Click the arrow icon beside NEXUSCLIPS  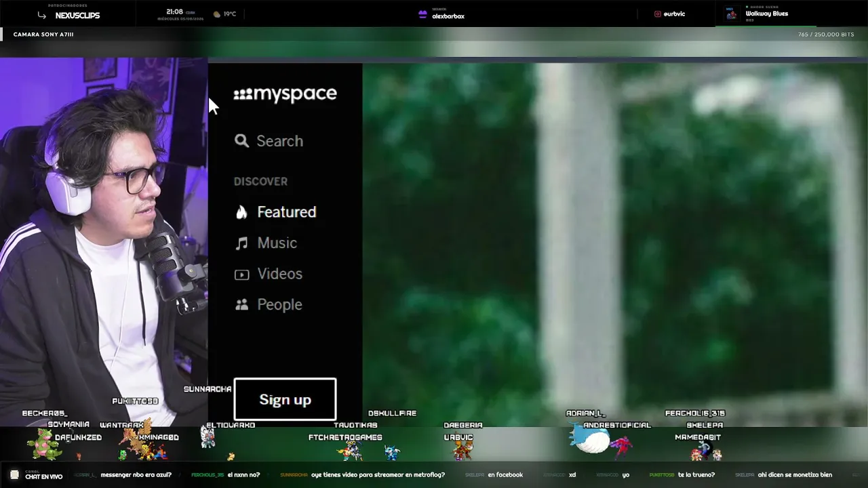point(42,15)
